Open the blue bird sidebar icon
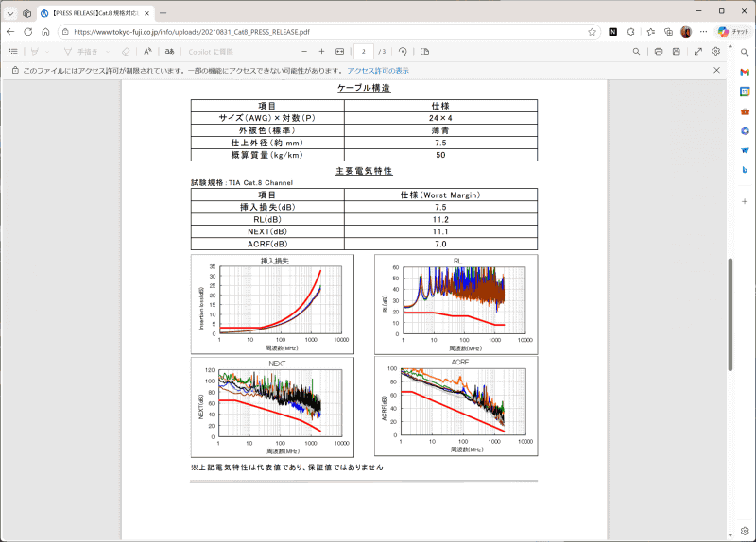 (x=745, y=150)
